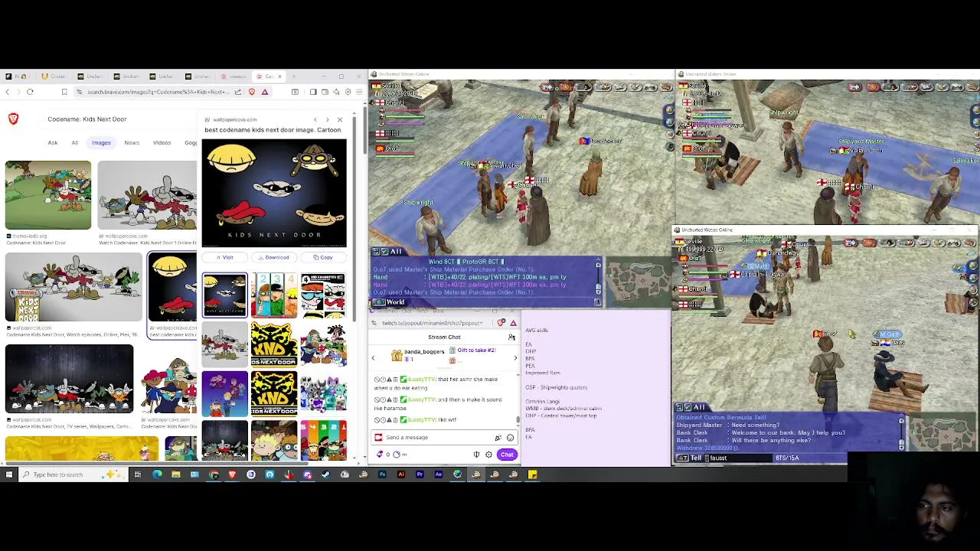This screenshot has height=551, width=980.
Task: Open Brave Shields in Twitch popout window
Action: pos(501,323)
